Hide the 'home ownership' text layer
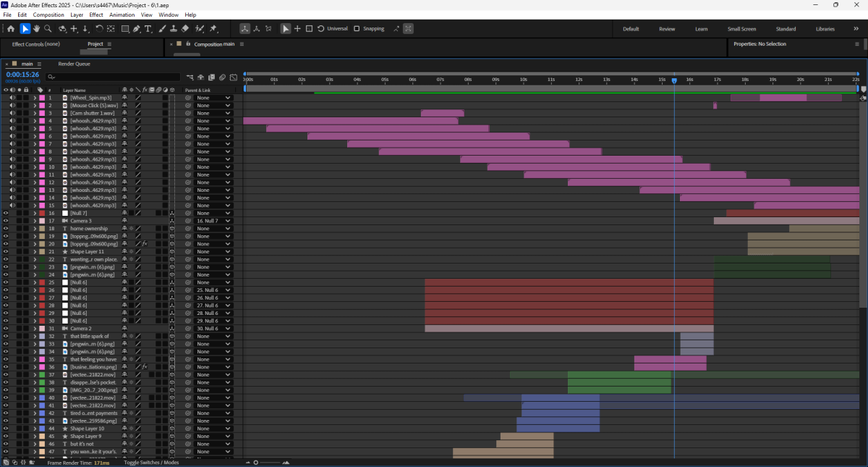This screenshot has width=868, height=467. [6, 229]
